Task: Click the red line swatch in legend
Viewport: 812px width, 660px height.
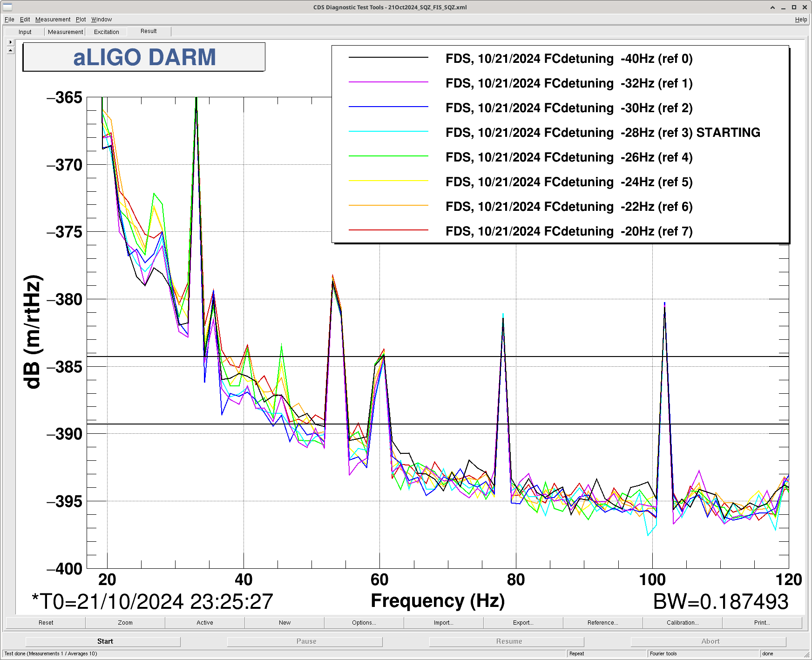Action: 388,230
